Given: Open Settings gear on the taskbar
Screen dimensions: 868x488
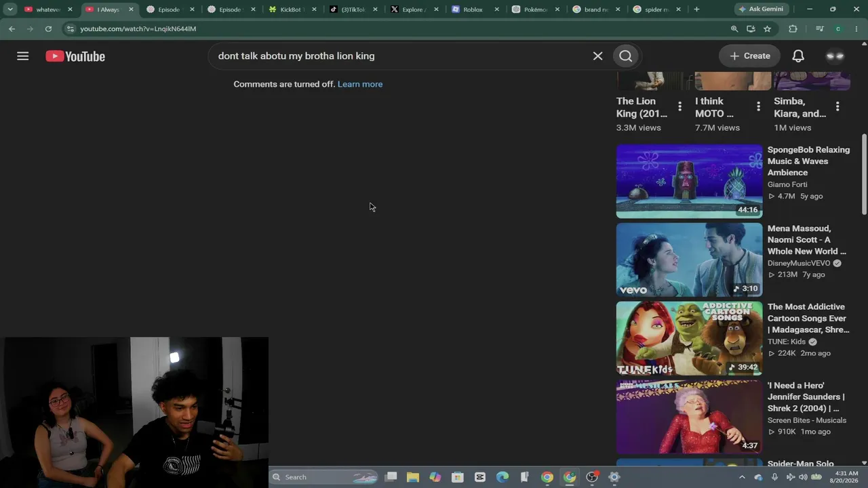Looking at the screenshot, I should pos(614,477).
